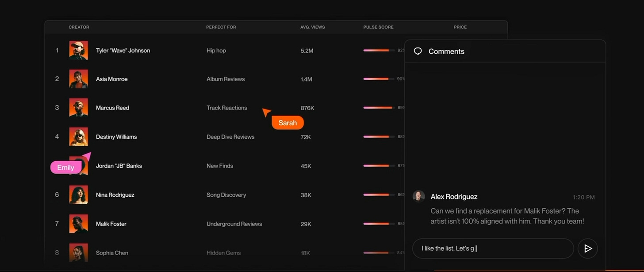Click the Perfect For column header
This screenshot has width=644, height=272.
click(x=221, y=27)
